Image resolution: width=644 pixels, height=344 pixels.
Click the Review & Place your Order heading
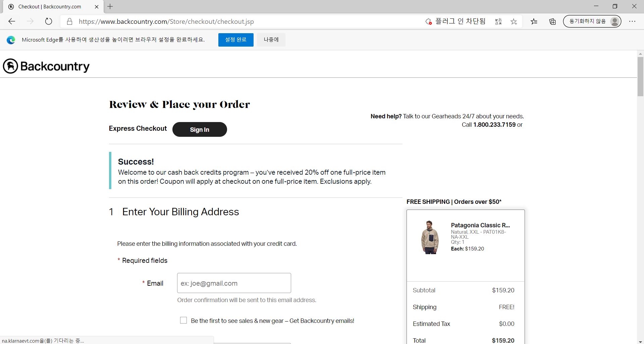(x=179, y=104)
